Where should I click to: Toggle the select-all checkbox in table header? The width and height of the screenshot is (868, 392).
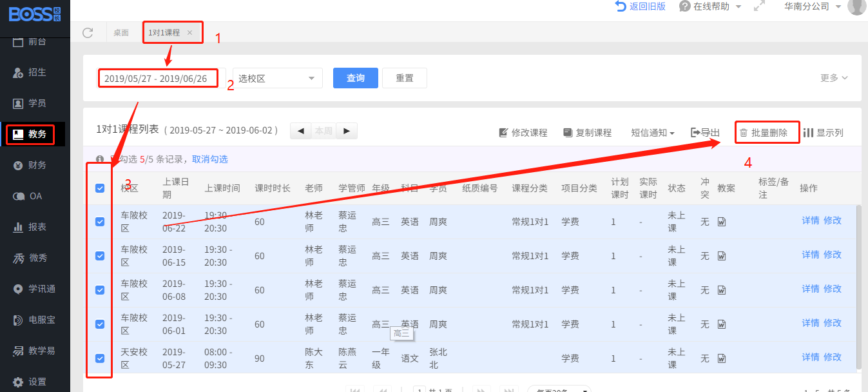coord(100,188)
